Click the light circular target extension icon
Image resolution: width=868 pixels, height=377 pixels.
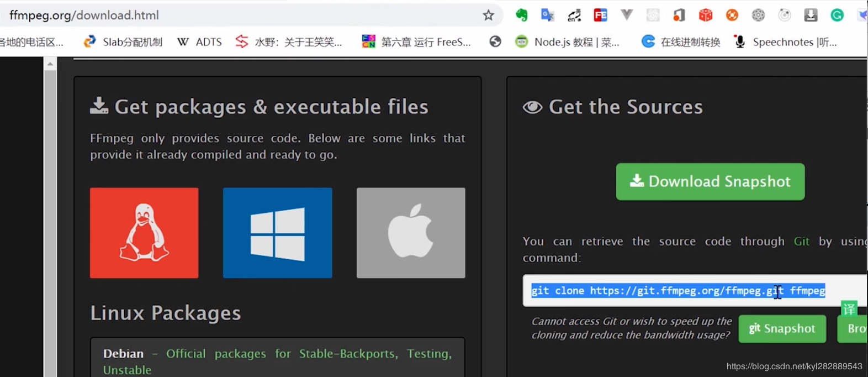tap(785, 15)
